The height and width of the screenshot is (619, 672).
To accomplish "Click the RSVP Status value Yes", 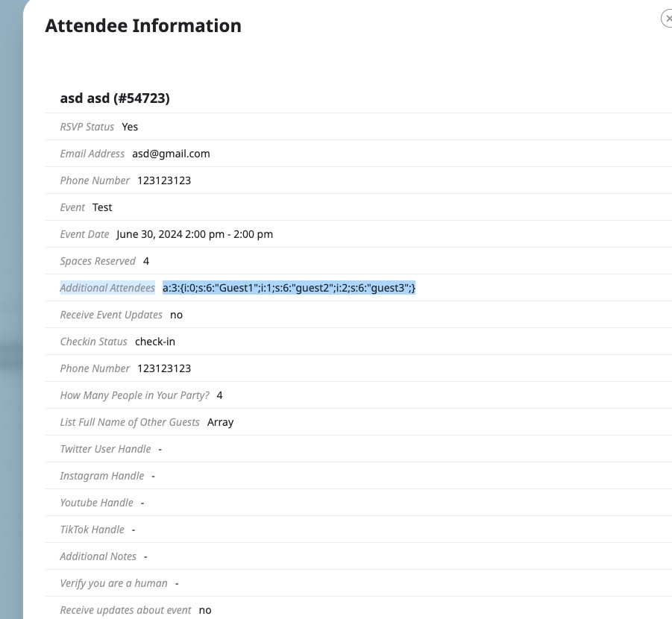I will tap(130, 127).
